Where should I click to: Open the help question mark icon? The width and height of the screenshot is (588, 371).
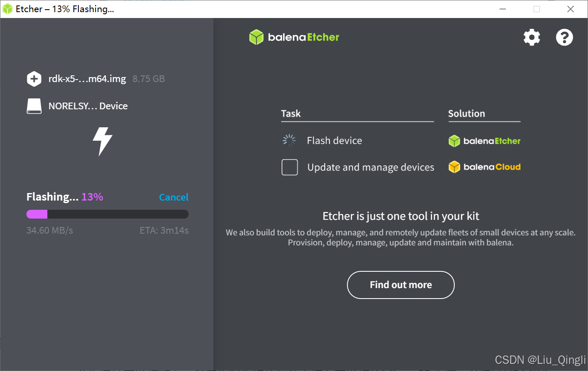click(565, 37)
